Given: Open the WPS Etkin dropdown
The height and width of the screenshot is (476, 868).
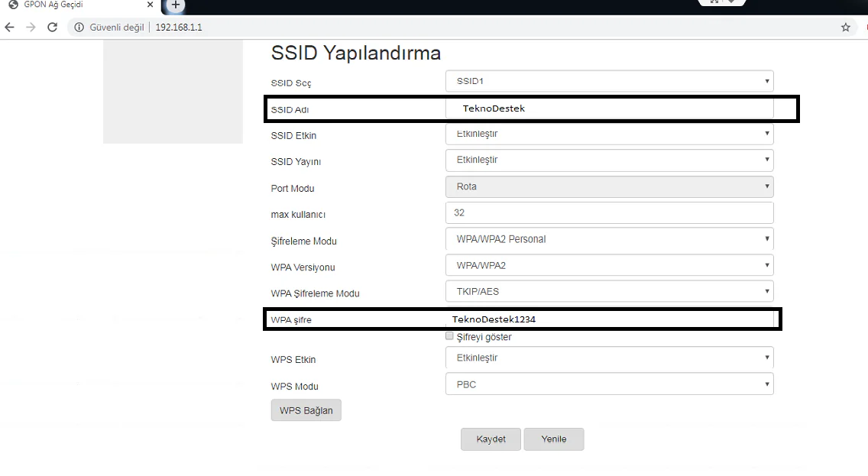Looking at the screenshot, I should (x=610, y=358).
